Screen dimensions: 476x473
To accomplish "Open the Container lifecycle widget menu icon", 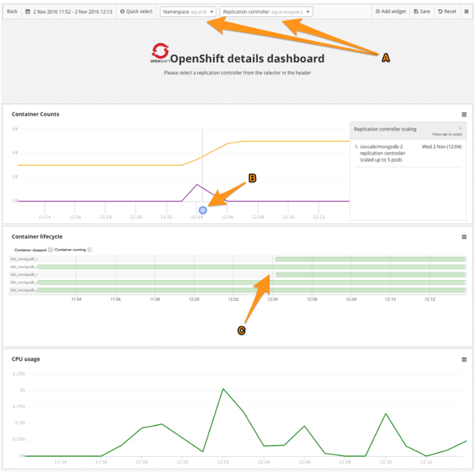I will point(464,237).
